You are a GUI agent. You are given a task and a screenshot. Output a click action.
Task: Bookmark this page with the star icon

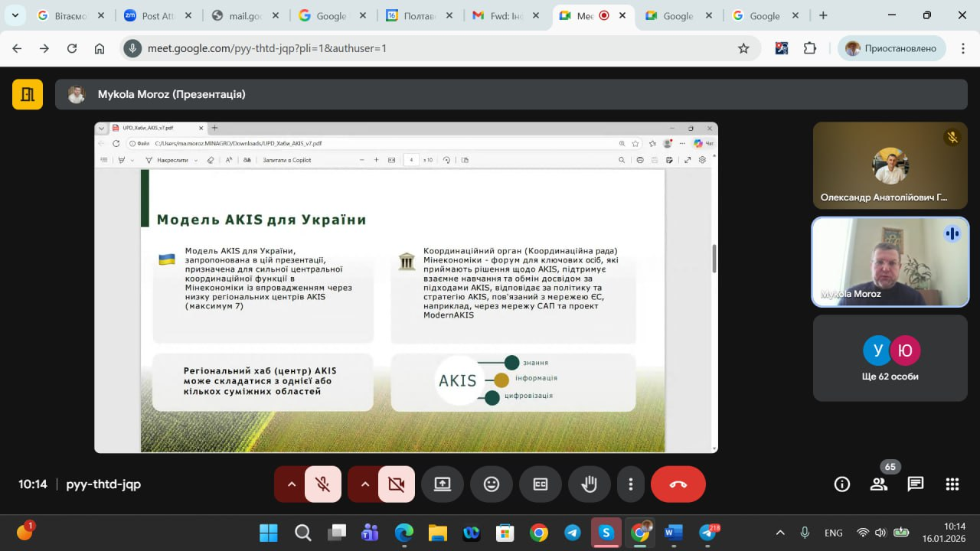[x=743, y=48]
